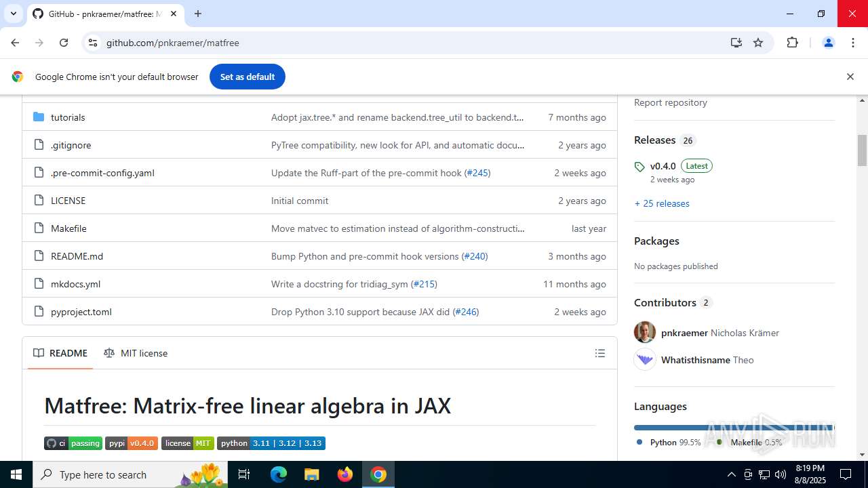
Task: Open the tutorials folder icon
Action: [39, 117]
